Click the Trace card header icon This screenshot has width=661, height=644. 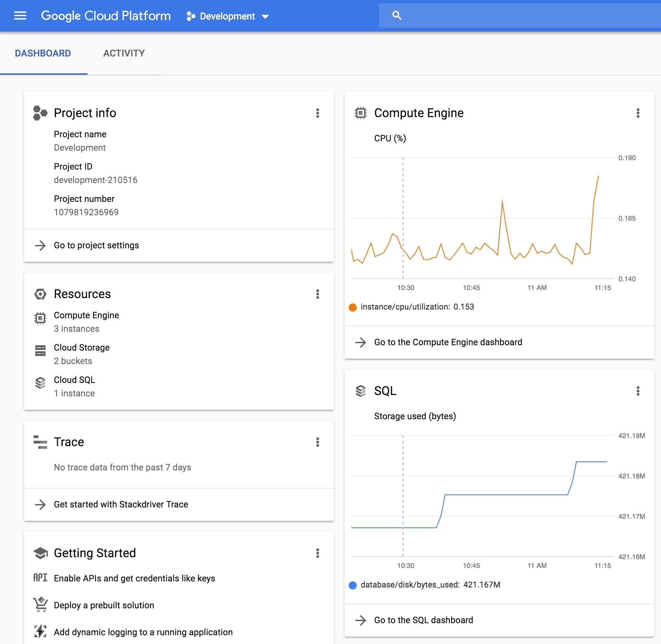(x=40, y=442)
